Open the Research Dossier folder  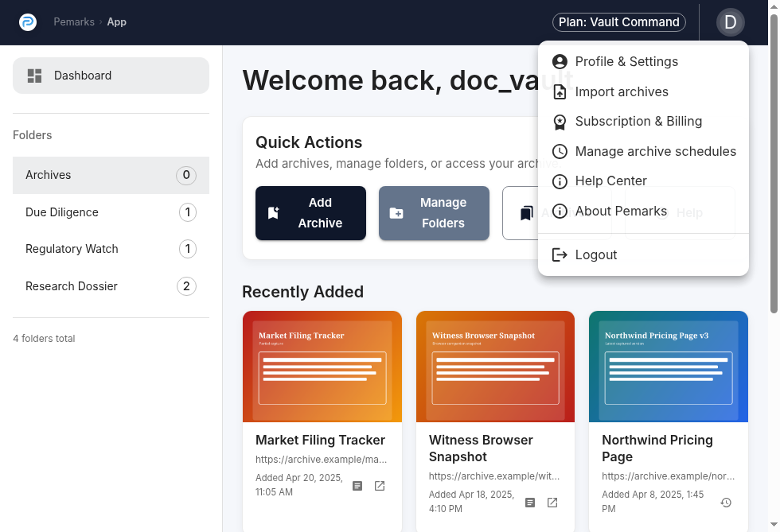pos(111,286)
